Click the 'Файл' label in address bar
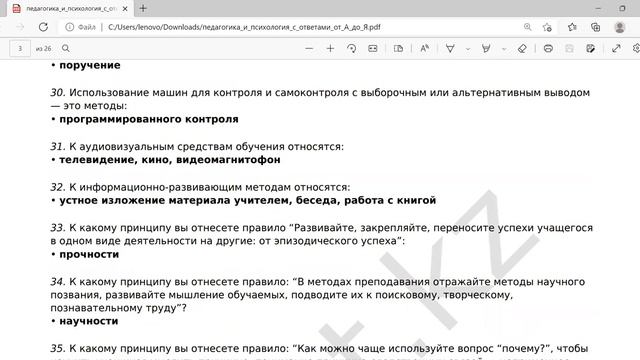This screenshot has width=640, height=360. [87, 27]
